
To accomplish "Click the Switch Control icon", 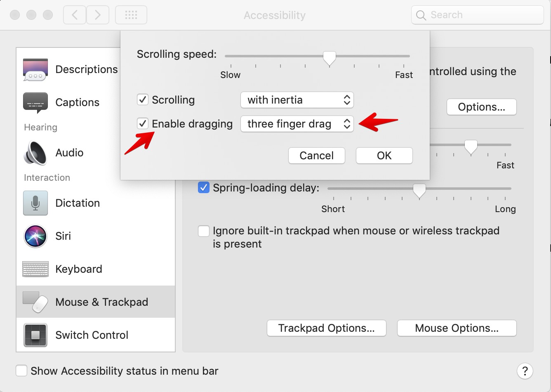I will (35, 335).
